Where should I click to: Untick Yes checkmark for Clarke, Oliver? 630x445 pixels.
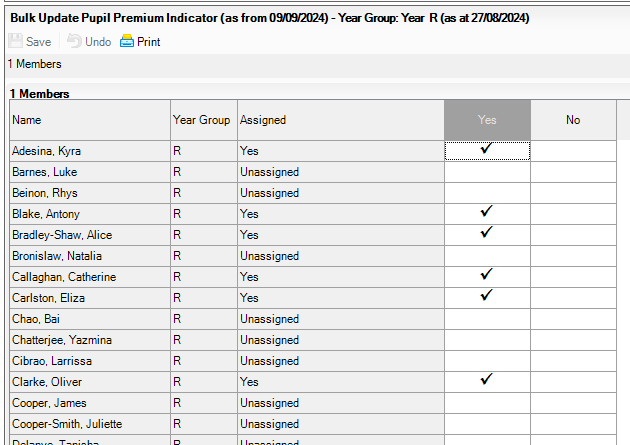[487, 381]
